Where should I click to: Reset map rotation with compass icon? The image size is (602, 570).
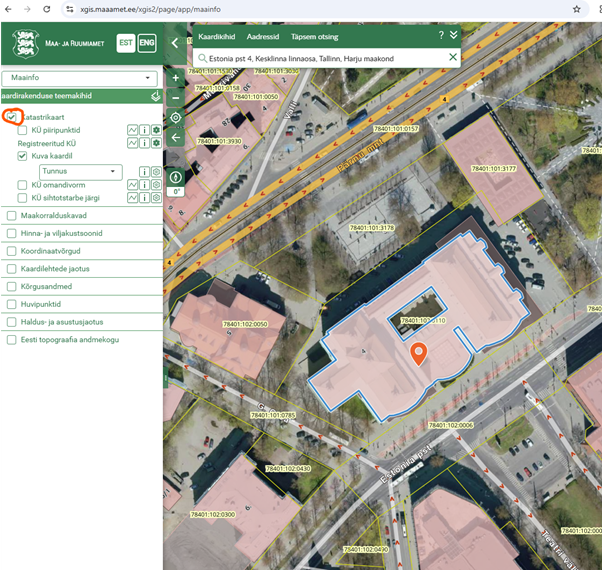coord(176,177)
